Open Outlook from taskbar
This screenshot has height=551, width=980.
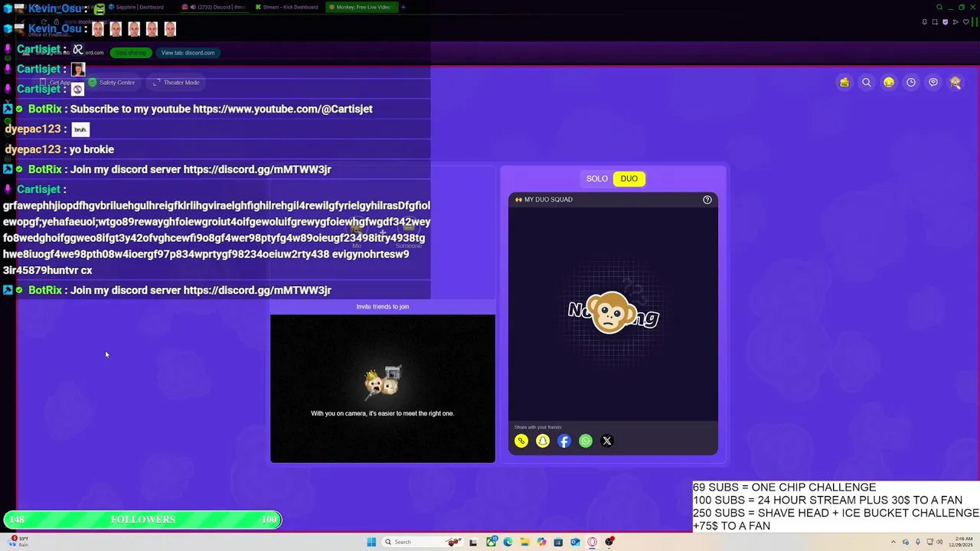tap(575, 542)
